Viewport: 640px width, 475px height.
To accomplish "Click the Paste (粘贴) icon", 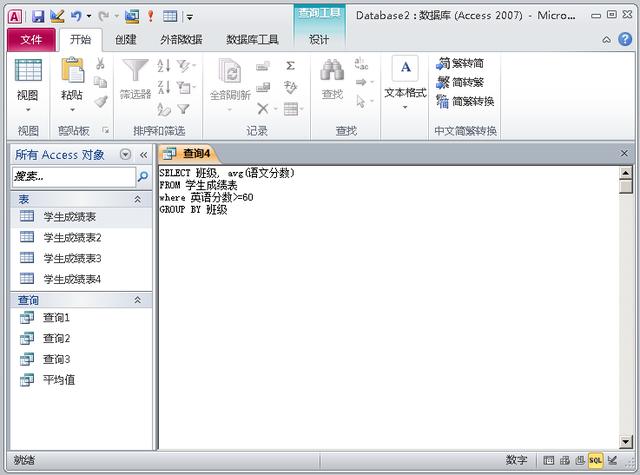I will coord(72,72).
